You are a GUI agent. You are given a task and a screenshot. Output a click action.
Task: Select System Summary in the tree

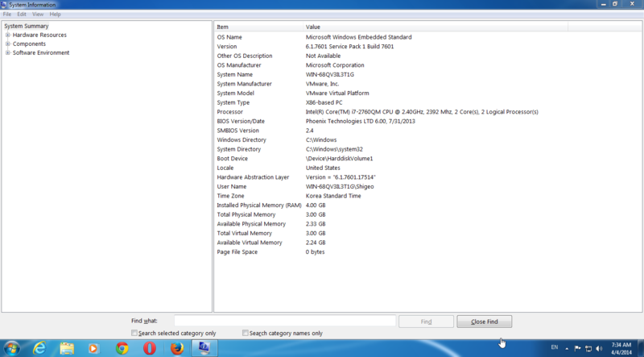pyautogui.click(x=27, y=26)
